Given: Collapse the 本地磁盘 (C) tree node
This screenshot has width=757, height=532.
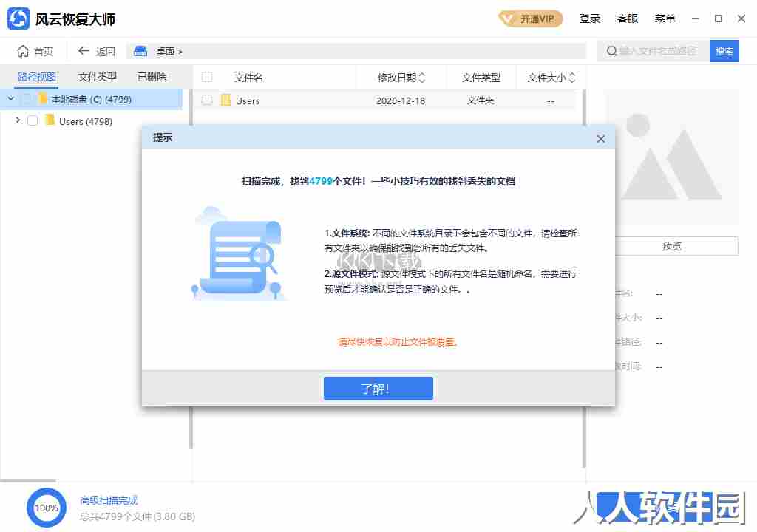Looking at the screenshot, I should tap(11, 99).
